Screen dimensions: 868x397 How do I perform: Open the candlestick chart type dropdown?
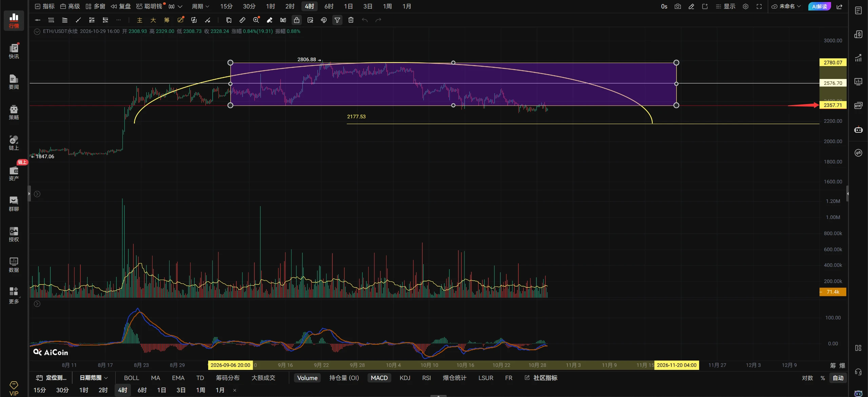[x=176, y=6]
